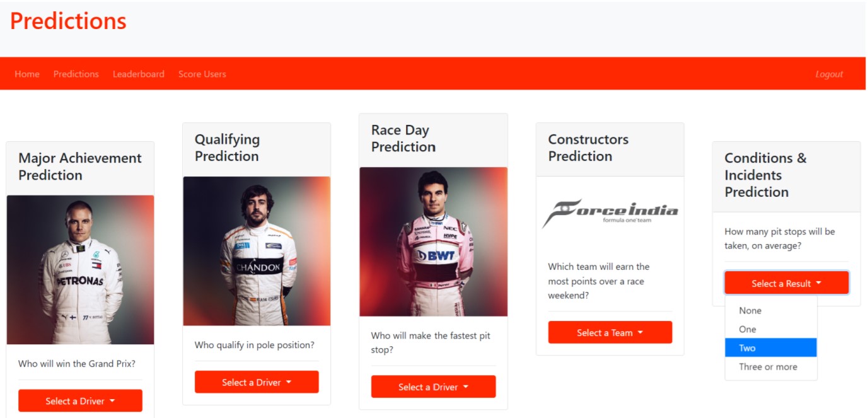
Task: Click the pink BWT driver photo
Action: [x=433, y=241]
